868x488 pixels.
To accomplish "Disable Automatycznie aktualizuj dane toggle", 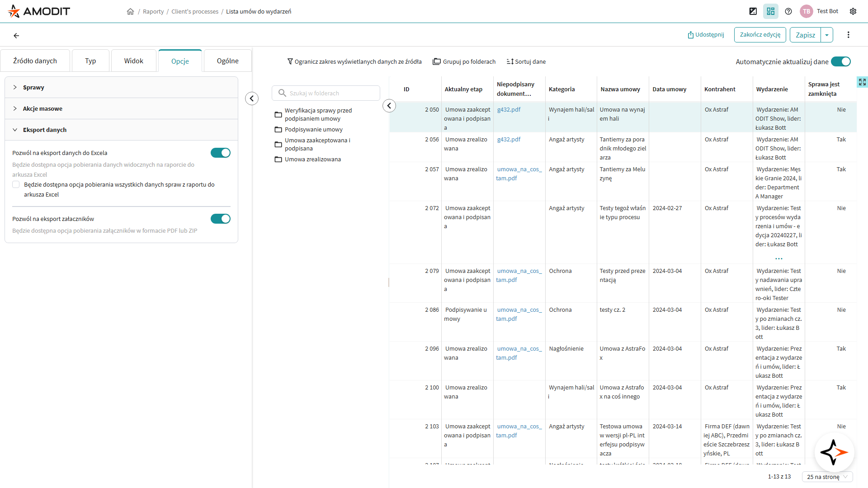I will (x=841, y=61).
